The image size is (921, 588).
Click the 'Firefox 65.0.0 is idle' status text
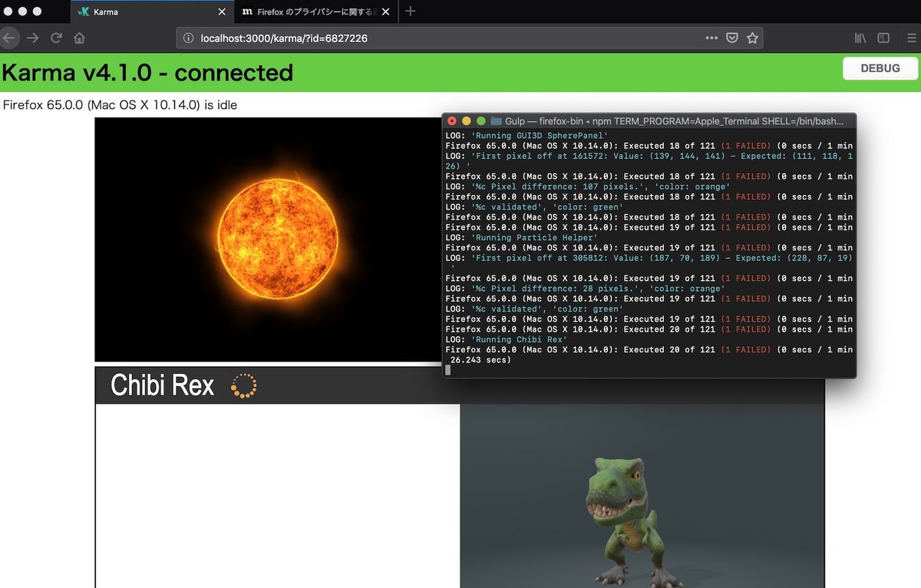120,105
